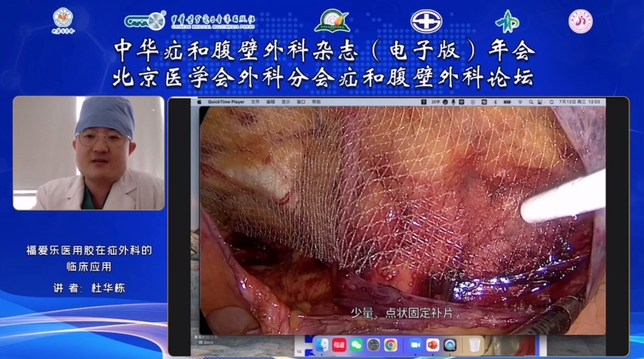
Task: Expand the 帮助 menu
Action: pyautogui.click(x=316, y=102)
